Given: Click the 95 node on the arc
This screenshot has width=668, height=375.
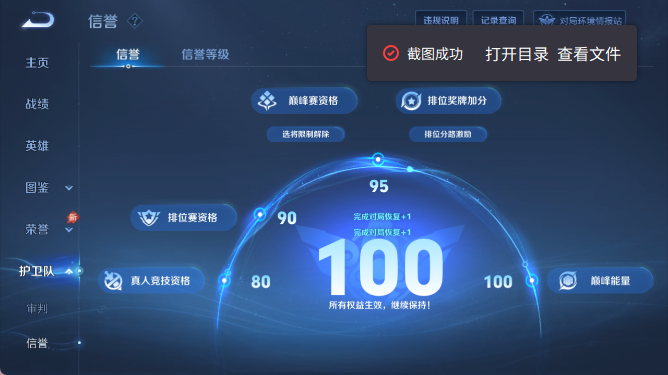Looking at the screenshot, I should (x=378, y=159).
